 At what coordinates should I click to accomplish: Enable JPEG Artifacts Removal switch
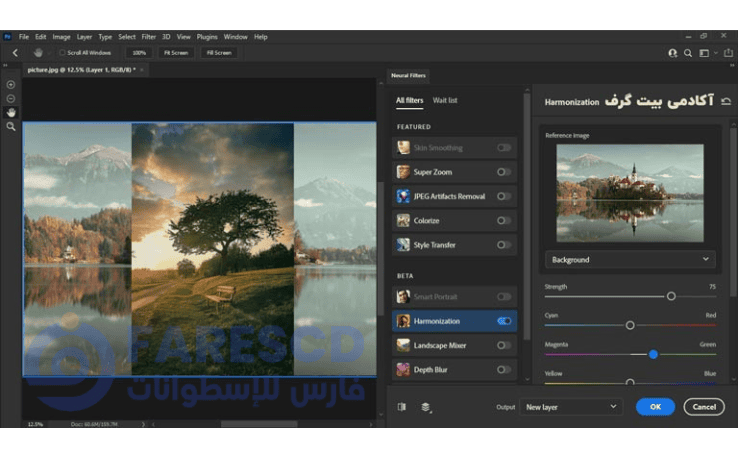click(504, 196)
